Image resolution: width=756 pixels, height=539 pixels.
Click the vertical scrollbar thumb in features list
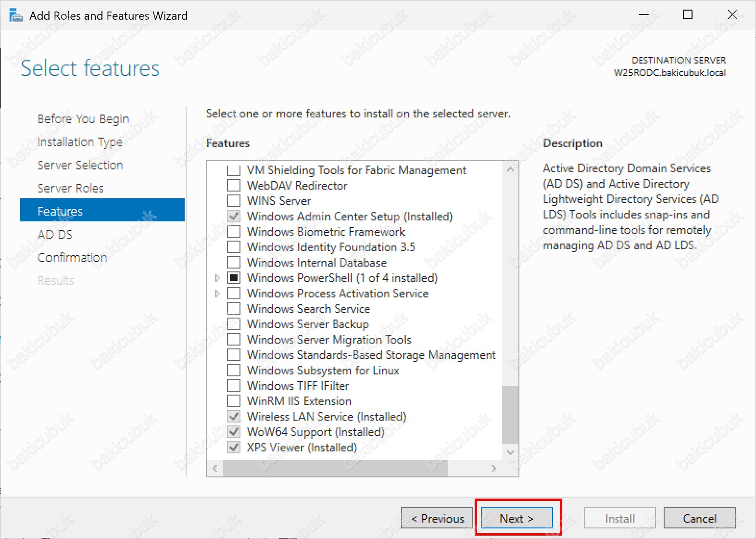[510, 414]
